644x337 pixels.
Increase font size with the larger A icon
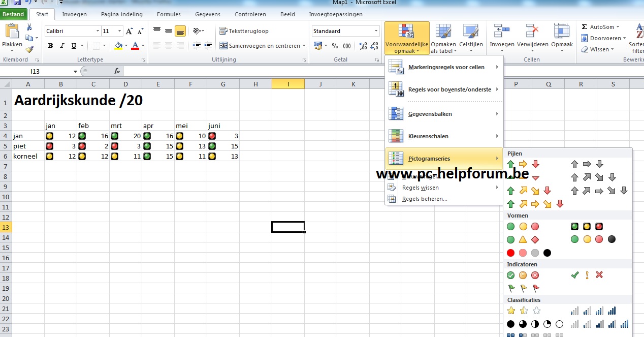pos(129,31)
